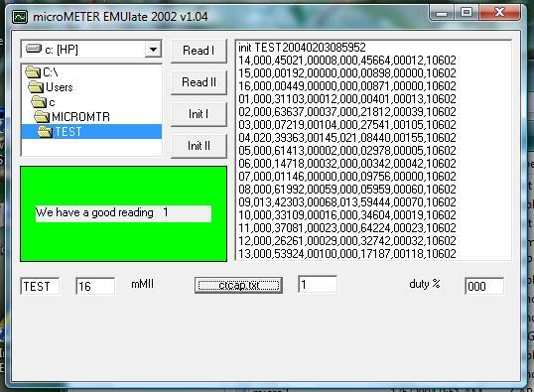534x392 pixels.
Task: Click the crcap.txt button
Action: point(239,285)
